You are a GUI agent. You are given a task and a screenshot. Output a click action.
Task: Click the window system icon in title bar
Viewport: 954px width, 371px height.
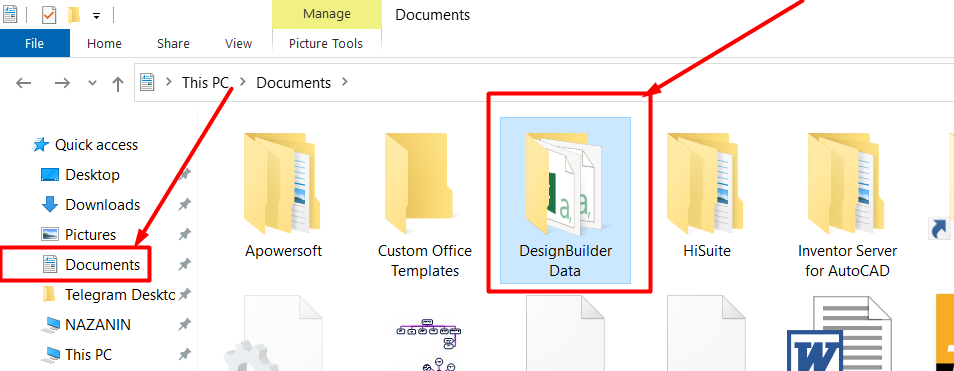10,15
